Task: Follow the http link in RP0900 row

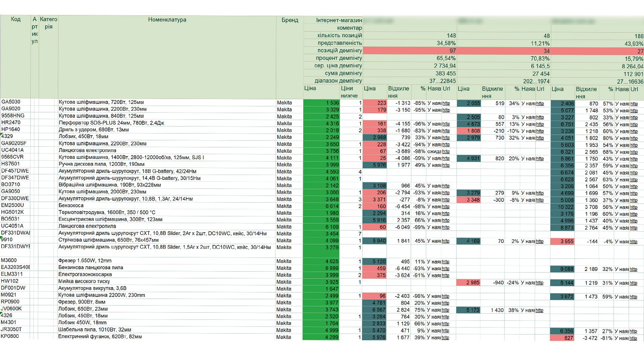Action: 445,303
